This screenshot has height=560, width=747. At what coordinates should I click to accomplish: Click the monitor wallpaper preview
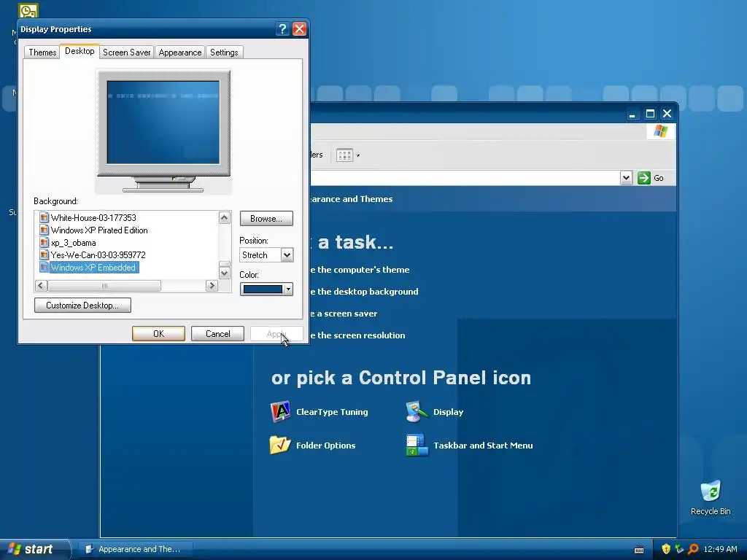(163, 122)
